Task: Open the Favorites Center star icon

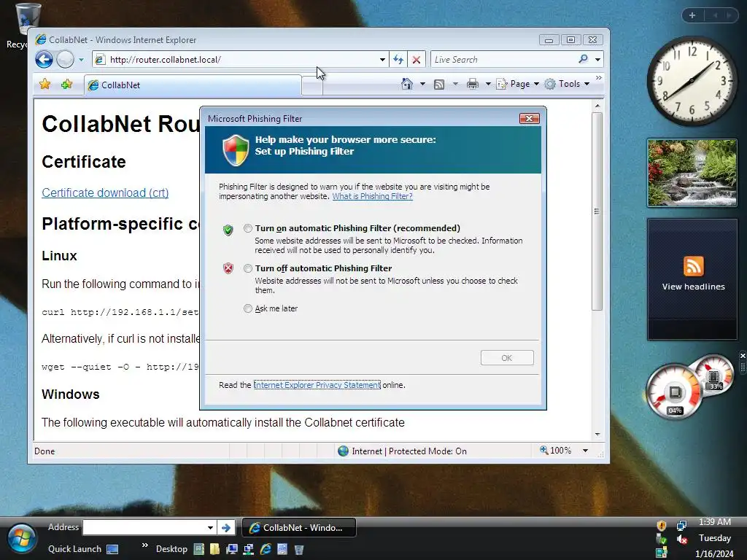Action: tap(44, 85)
